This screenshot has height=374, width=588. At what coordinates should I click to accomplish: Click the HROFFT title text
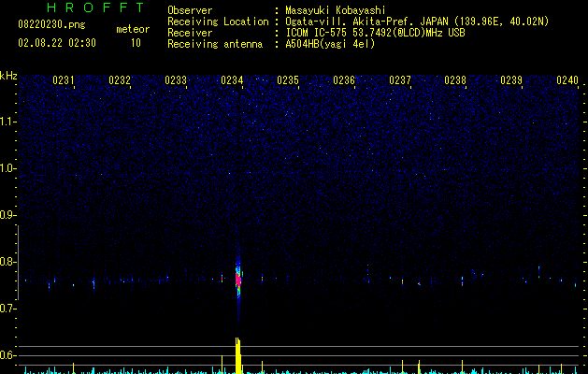[95, 7]
